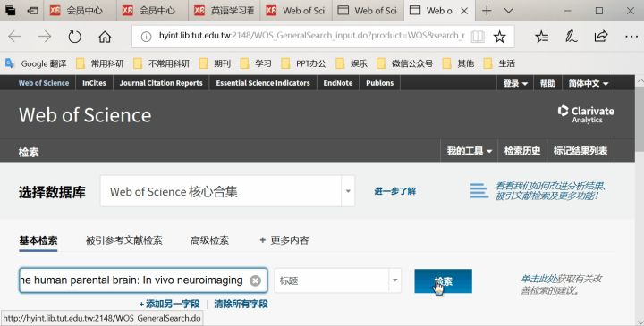This screenshot has height=326, width=644.
Task: Go forward to next page
Action: coord(45,37)
